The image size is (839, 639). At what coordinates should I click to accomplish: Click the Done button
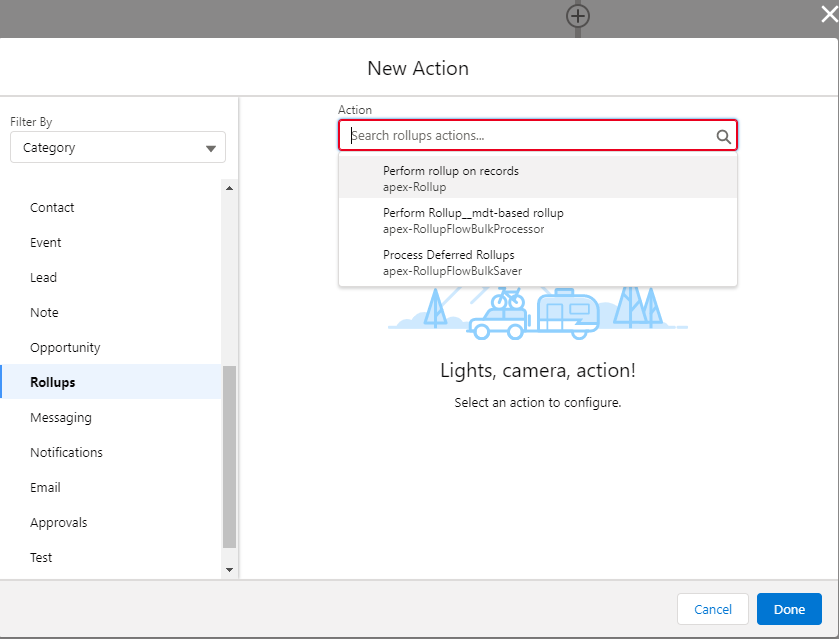pos(789,609)
